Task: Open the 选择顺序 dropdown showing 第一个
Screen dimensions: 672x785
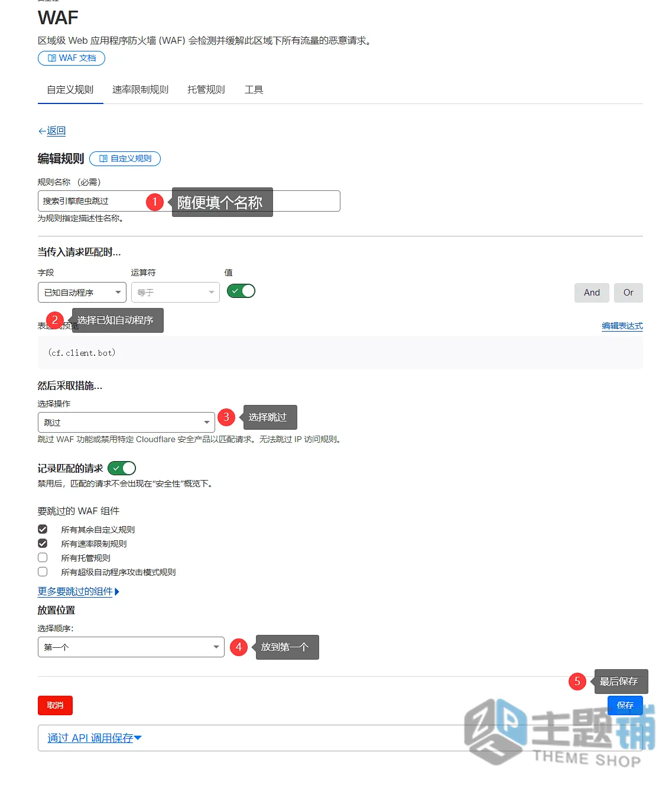Action: pos(131,647)
